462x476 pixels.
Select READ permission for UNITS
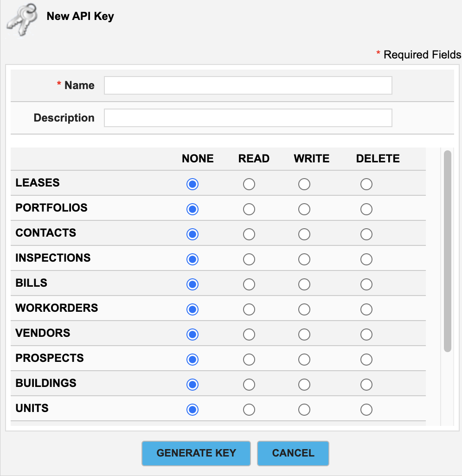(249, 410)
